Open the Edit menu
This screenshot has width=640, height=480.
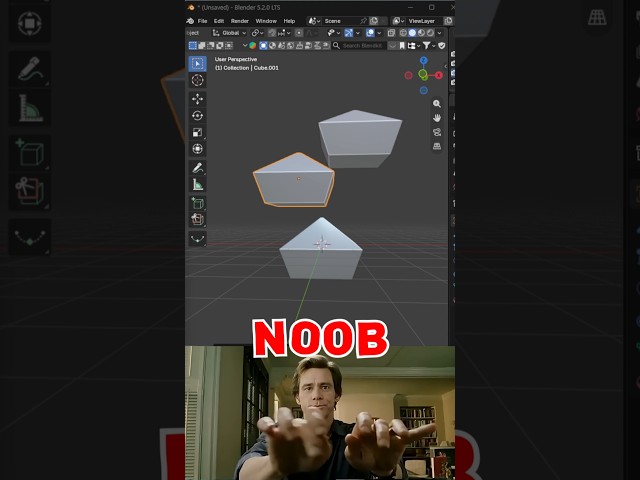[x=219, y=21]
